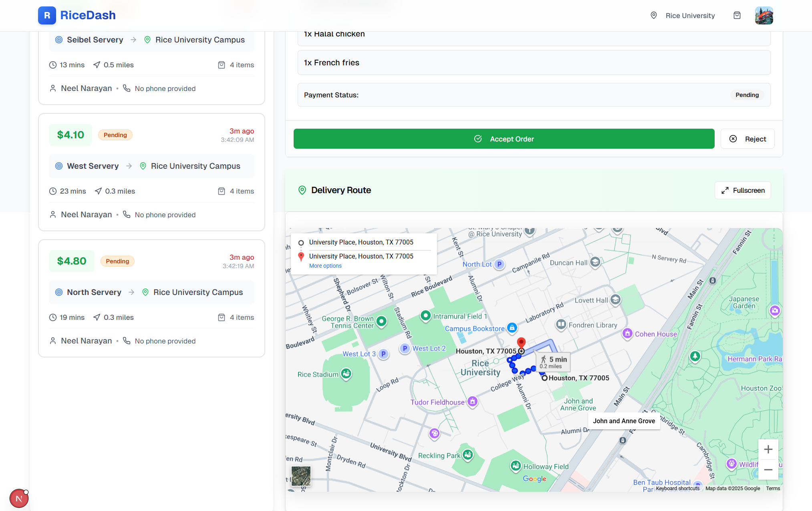Click the shopping bag icon in header

tap(737, 16)
